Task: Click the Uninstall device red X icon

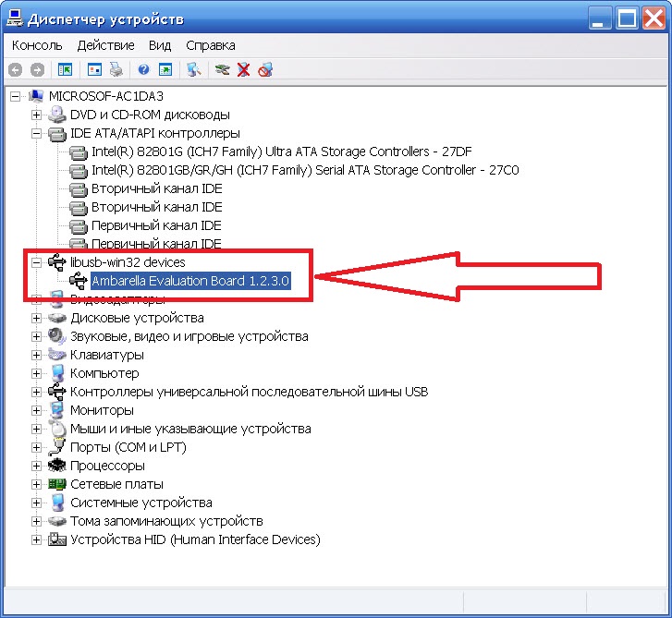Action: (x=243, y=69)
